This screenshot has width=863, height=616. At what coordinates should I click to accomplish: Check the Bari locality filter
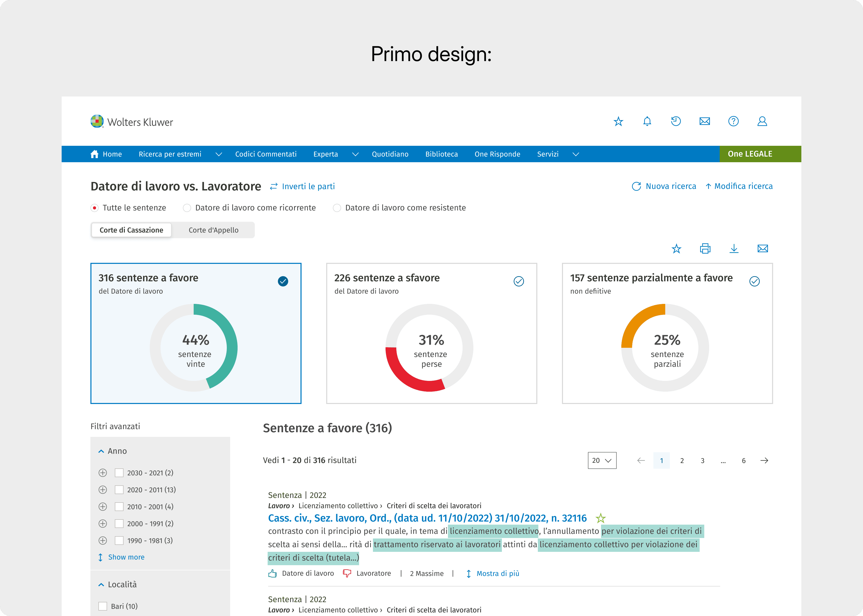pyautogui.click(x=102, y=606)
